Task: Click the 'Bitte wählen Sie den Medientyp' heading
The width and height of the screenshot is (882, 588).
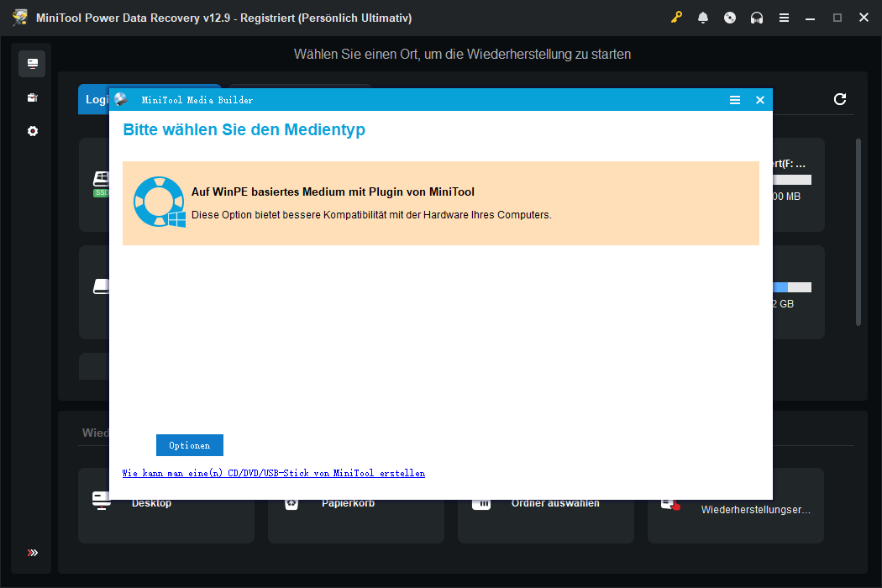Action: 244,129
